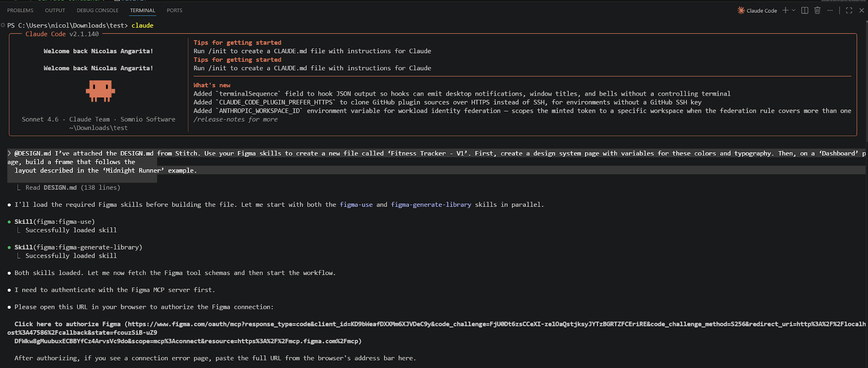Click the 'Sonnet 4.6 · Claude Team · Somnio Software' line
The image size is (868, 368).
(99, 120)
